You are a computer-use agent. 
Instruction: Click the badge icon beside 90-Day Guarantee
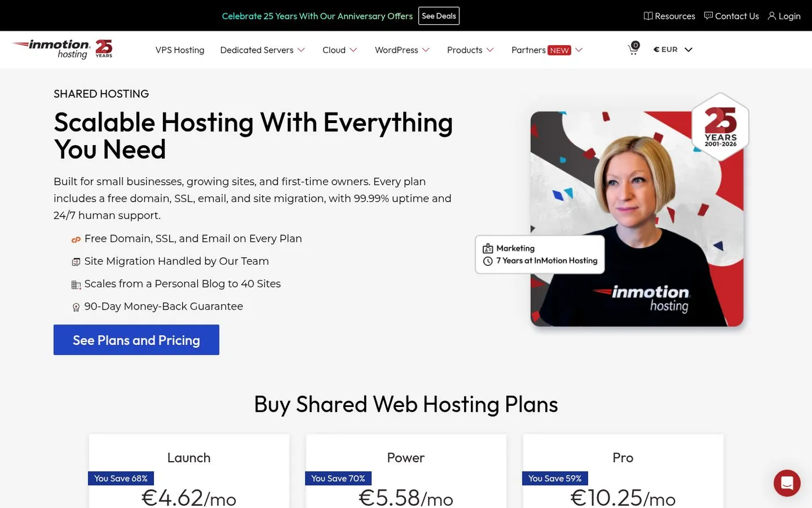(76, 307)
